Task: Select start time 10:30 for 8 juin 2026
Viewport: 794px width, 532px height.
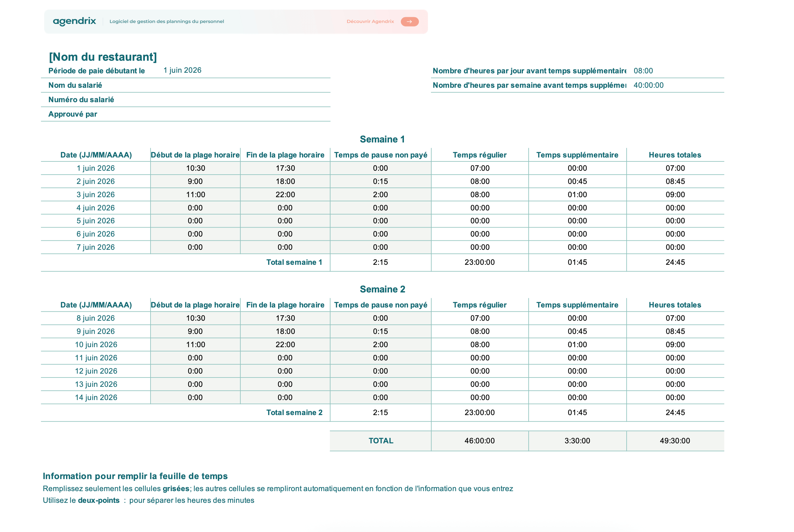Action: pos(195,318)
